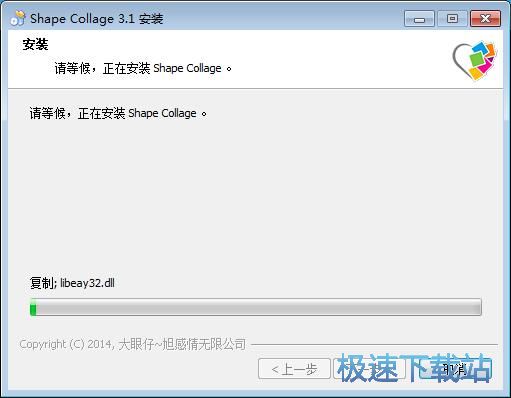Click the header subtitle 请等候，正在安装 Shape Collage

click(x=143, y=68)
